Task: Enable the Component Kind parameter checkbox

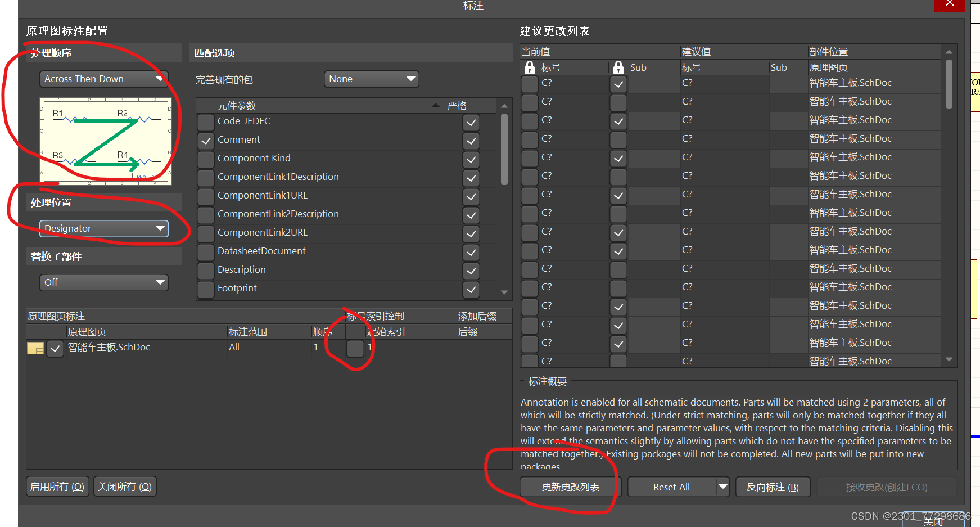Action: point(206,159)
